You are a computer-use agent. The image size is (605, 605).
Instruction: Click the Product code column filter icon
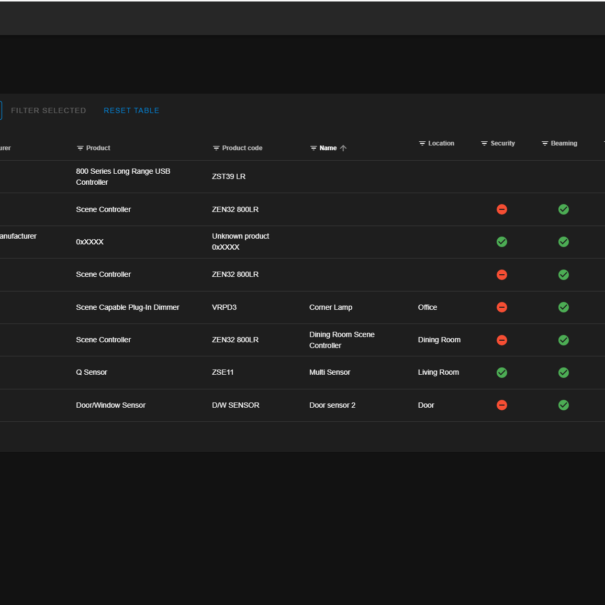216,148
